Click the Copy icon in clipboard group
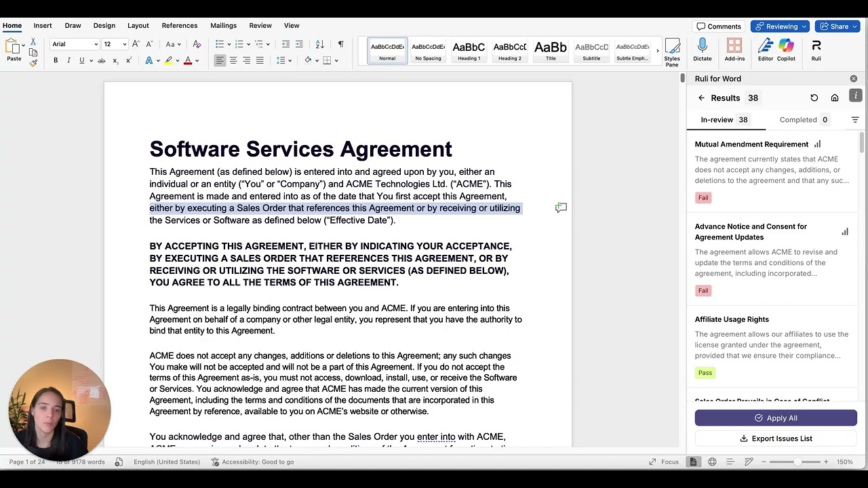Image resolution: width=868 pixels, height=488 pixels. (x=33, y=52)
